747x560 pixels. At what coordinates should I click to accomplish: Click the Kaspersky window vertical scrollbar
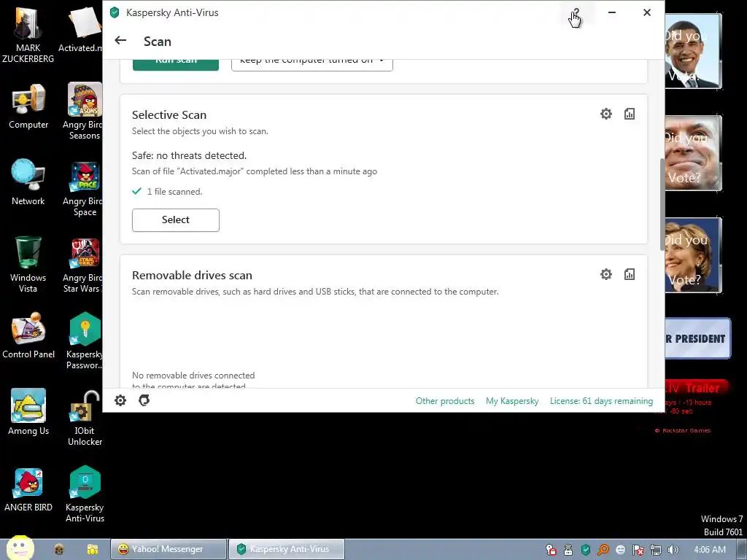tap(662, 205)
